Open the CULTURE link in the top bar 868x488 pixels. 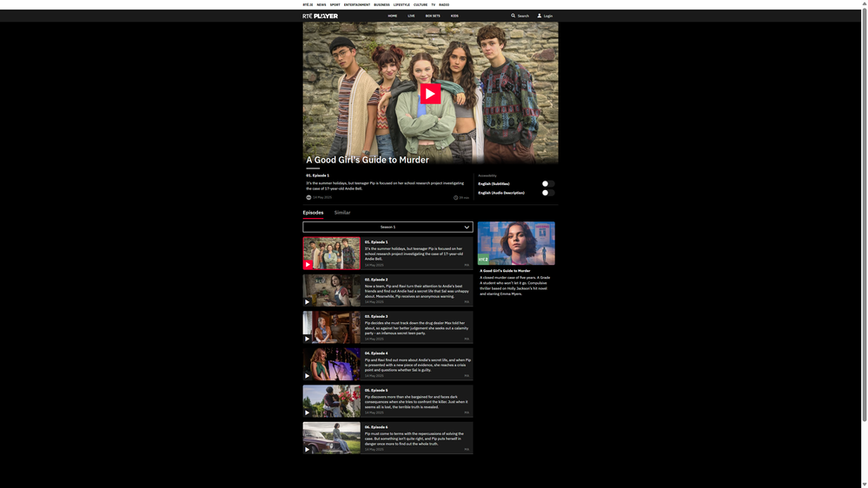pos(421,4)
